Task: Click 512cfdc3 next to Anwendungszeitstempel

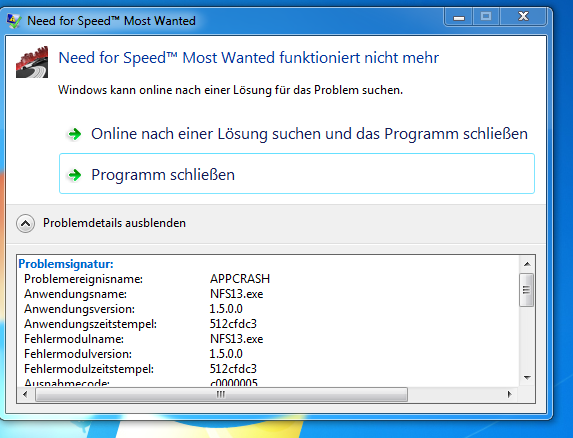Action: tap(233, 324)
